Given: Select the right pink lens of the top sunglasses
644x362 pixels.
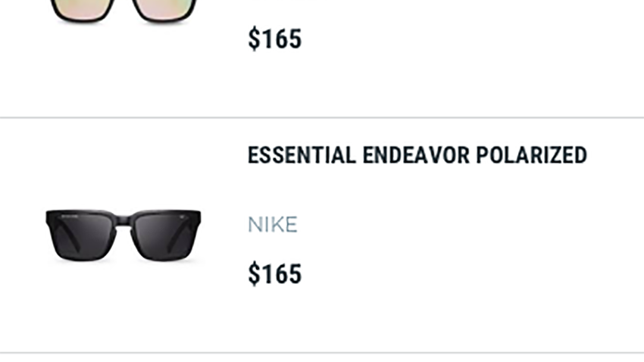Looking at the screenshot, I should click(163, 9).
